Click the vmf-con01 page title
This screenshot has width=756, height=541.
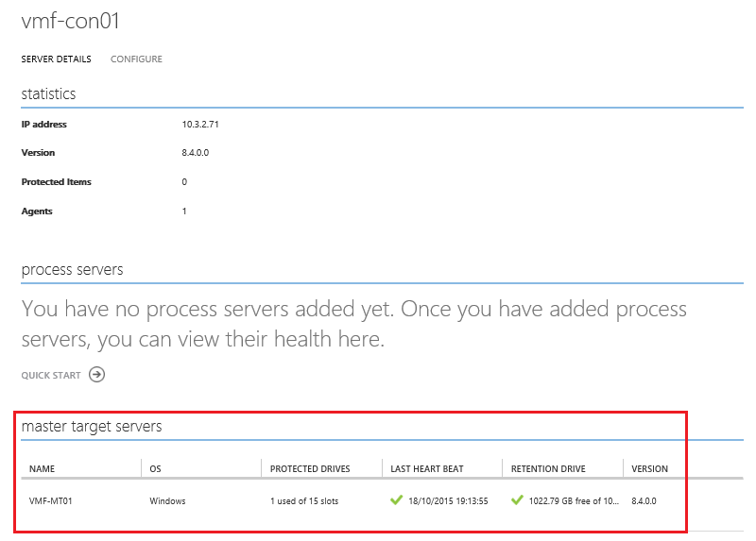point(71,21)
